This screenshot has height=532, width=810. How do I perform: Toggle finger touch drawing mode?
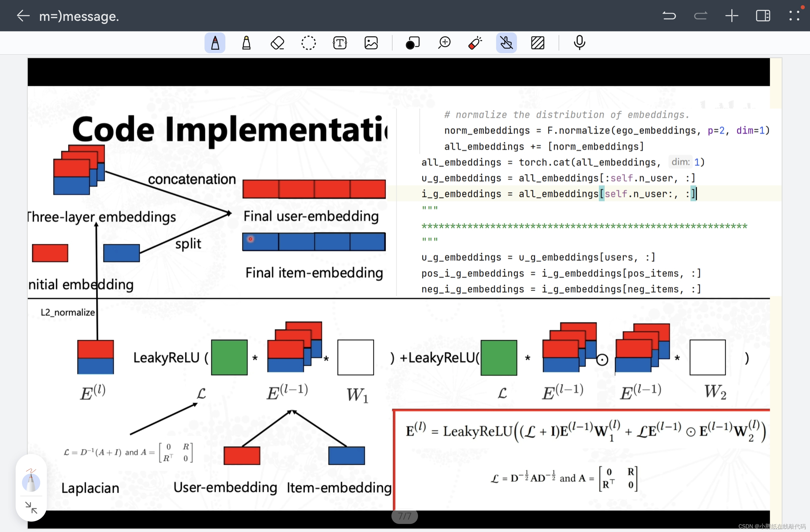[x=506, y=43]
